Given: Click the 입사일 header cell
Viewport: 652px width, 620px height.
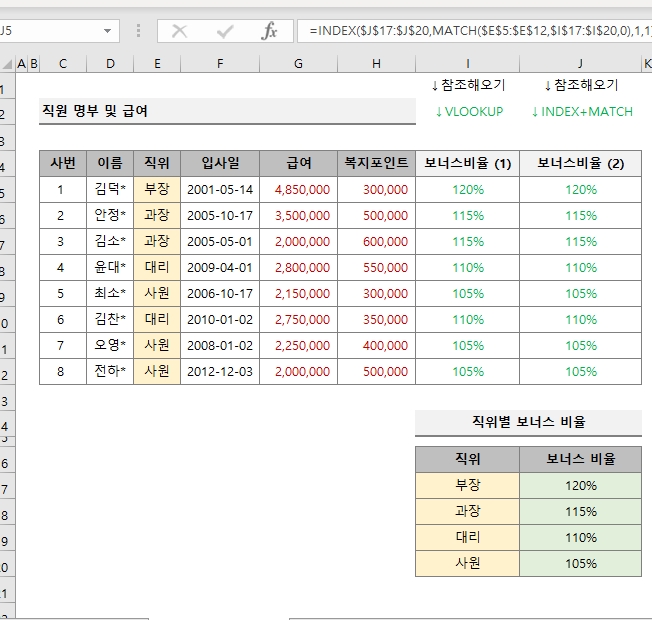Looking at the screenshot, I should (220, 163).
